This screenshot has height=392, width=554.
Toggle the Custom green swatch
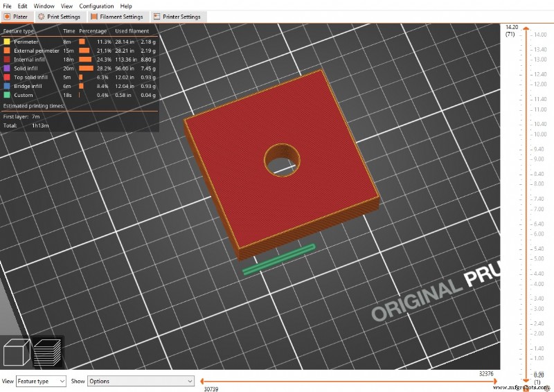click(x=7, y=95)
